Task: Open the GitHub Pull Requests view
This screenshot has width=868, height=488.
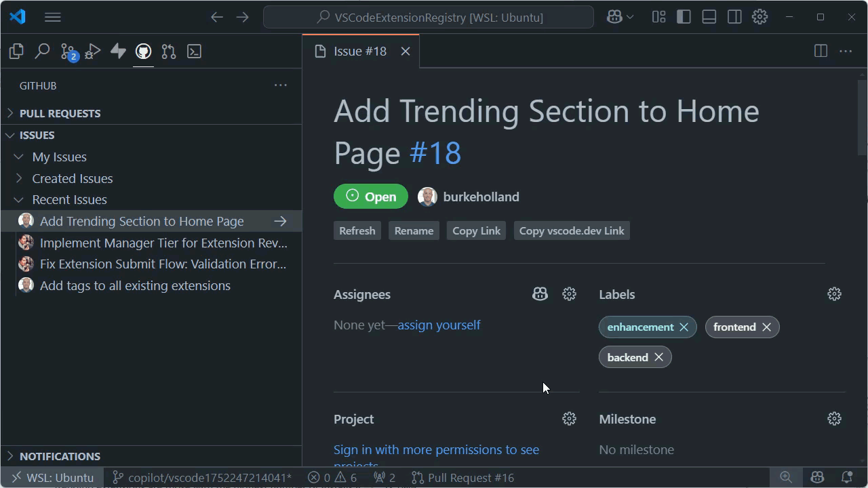Action: [x=168, y=51]
